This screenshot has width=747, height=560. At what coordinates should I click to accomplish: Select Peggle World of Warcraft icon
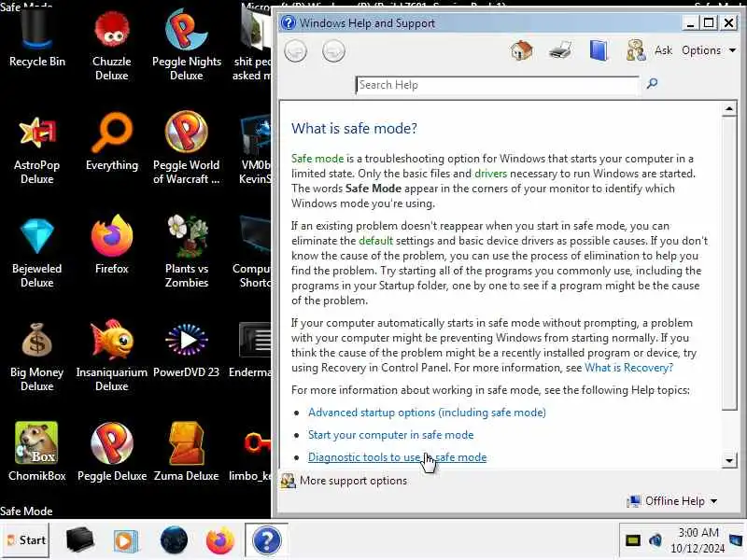click(186, 148)
